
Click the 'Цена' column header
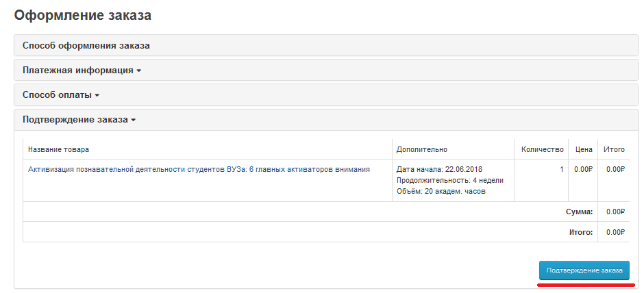point(584,149)
